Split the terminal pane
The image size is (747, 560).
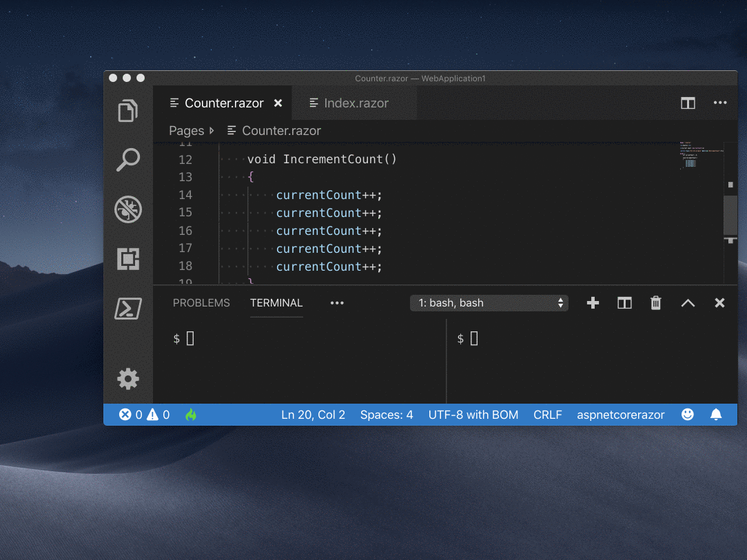point(624,303)
